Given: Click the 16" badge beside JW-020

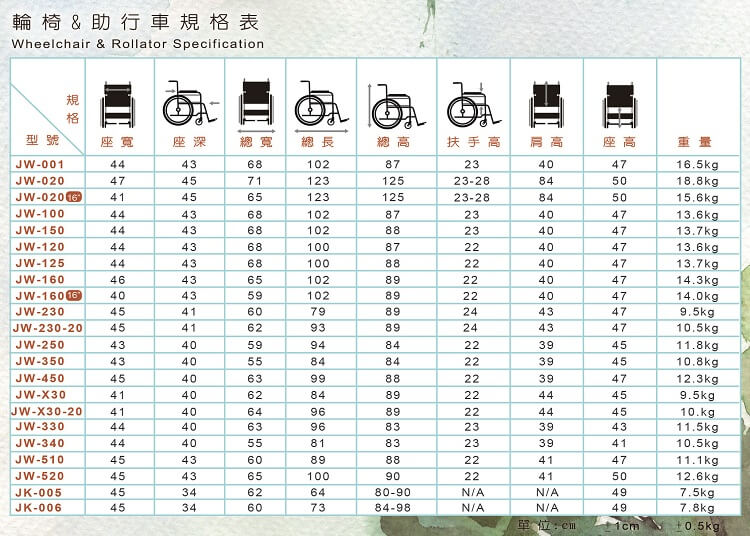Looking at the screenshot, I should point(74,197).
